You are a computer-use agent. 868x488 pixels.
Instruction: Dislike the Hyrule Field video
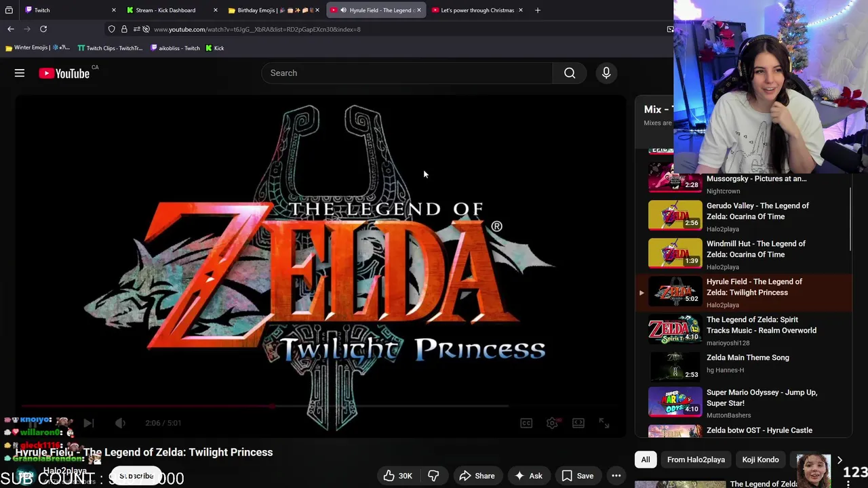(x=433, y=476)
